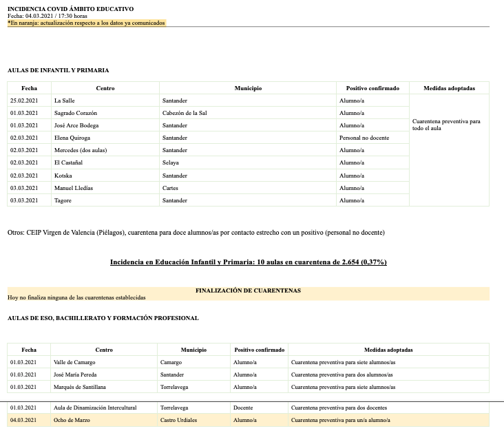The image size is (504, 433).
Task: Select the 'Sagrado Corazón' table cell
Action: [x=75, y=113]
